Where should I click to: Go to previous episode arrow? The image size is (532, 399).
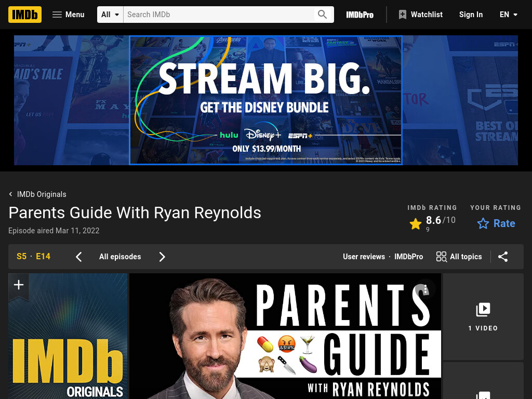click(x=79, y=257)
